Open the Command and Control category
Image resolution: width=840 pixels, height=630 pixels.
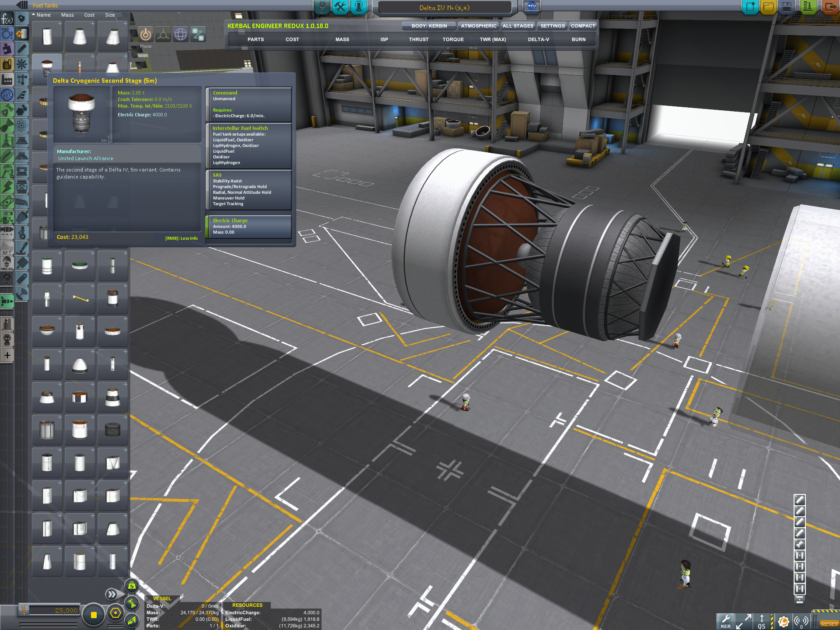21,64
